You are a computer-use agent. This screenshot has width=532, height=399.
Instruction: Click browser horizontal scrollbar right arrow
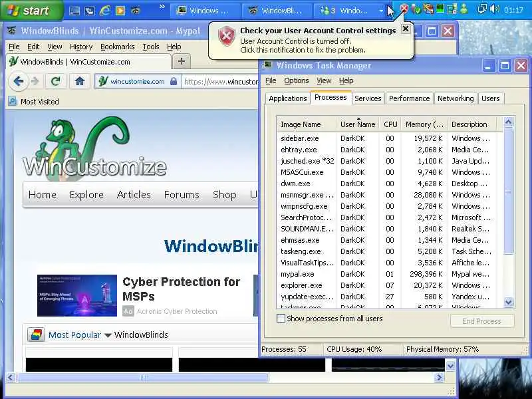tap(440, 377)
